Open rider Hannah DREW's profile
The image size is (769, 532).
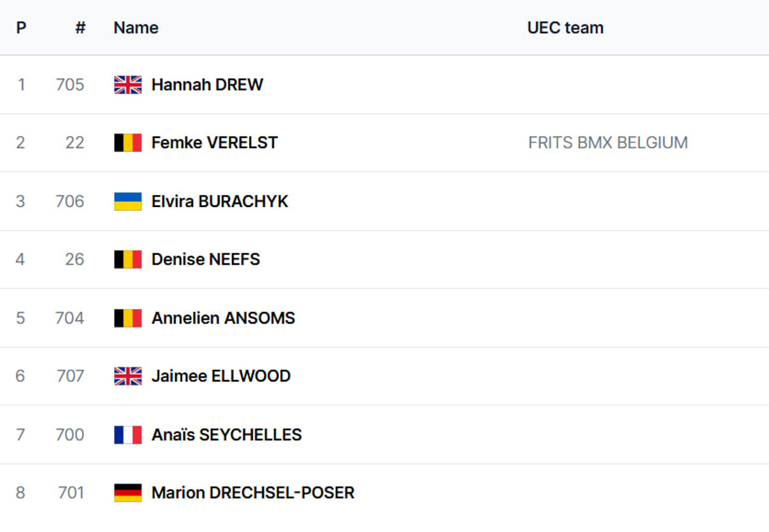[207, 85]
